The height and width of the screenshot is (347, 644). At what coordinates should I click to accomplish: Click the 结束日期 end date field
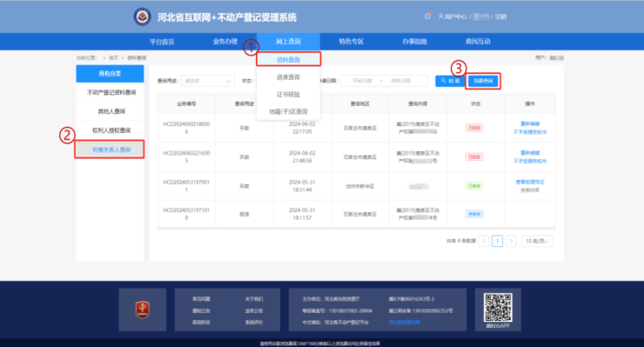coord(401,81)
